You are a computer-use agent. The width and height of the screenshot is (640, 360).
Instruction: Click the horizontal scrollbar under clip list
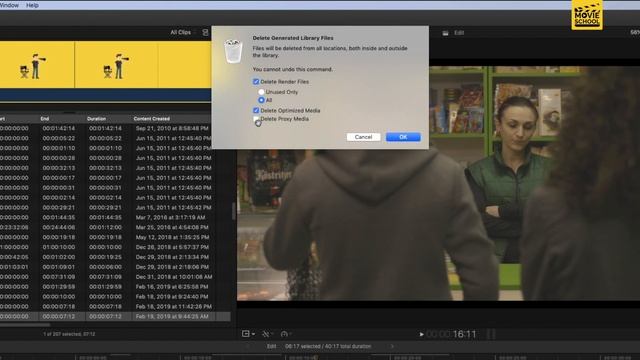tap(25, 325)
